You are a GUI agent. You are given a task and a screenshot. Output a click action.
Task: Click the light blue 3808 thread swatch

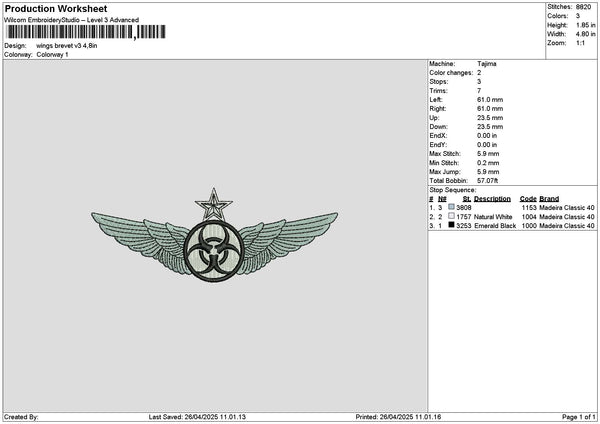452,207
